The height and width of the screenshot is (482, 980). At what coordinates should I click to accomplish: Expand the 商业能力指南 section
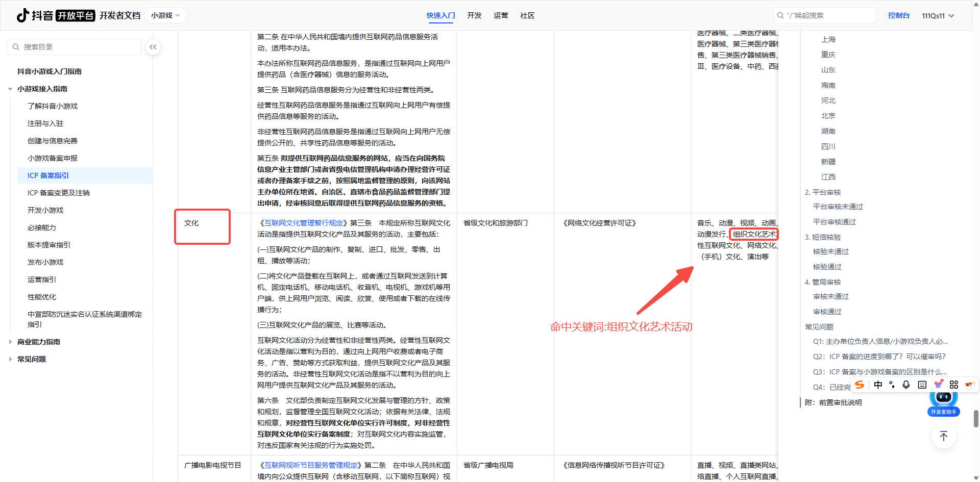coord(39,342)
